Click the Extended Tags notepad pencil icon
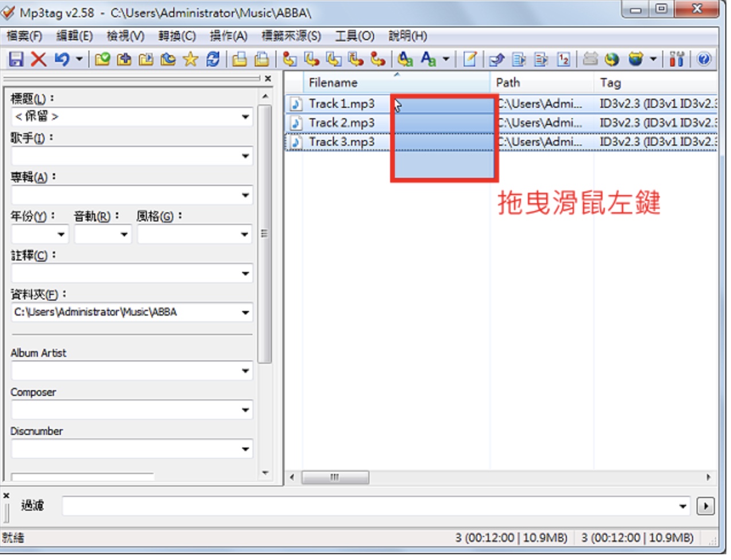Screen dimensions: 731x560 [470, 59]
